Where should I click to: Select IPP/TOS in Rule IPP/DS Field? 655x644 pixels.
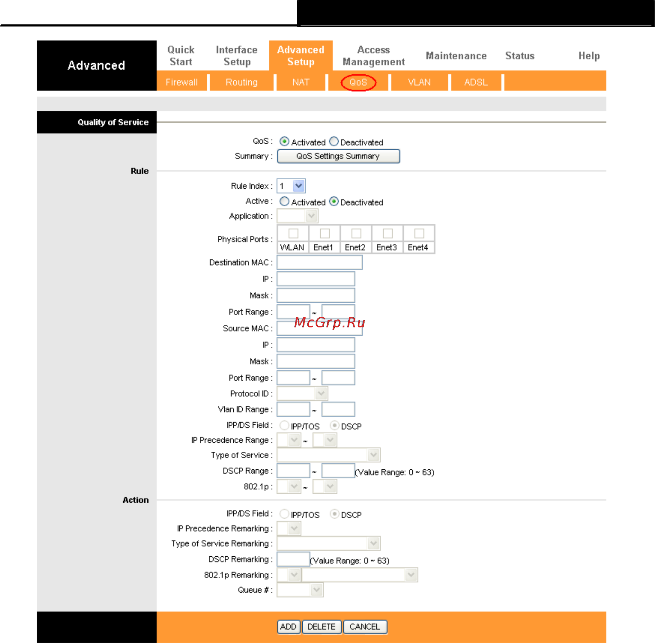click(284, 425)
